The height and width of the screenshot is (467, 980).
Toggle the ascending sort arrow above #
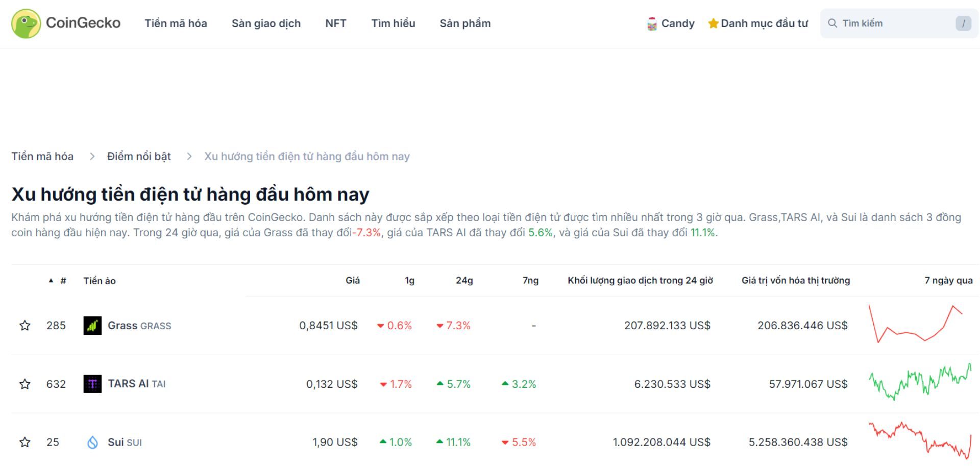[51, 280]
